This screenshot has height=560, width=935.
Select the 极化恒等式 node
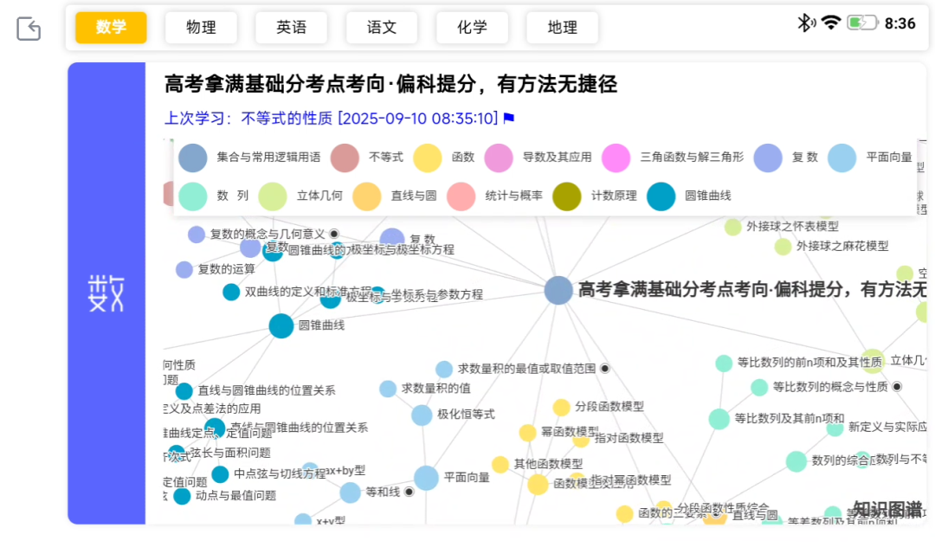tap(422, 415)
